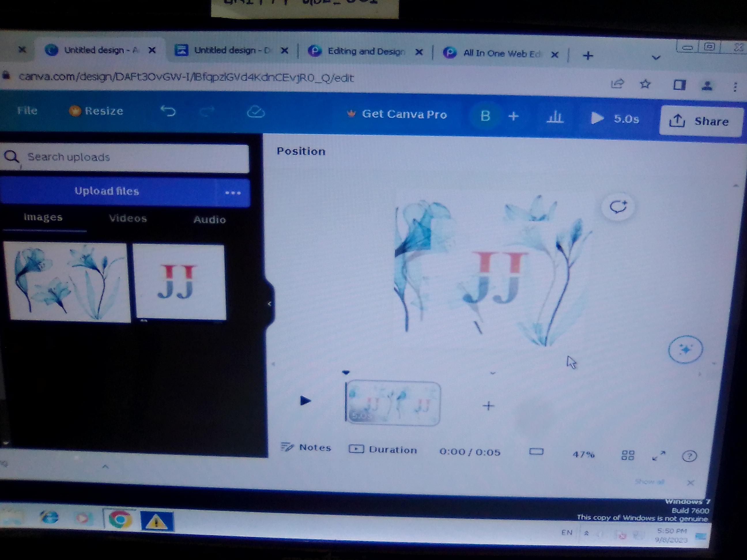Image resolution: width=747 pixels, height=560 pixels.
Task: Select the JJ logo uploaded image
Action: (180, 281)
